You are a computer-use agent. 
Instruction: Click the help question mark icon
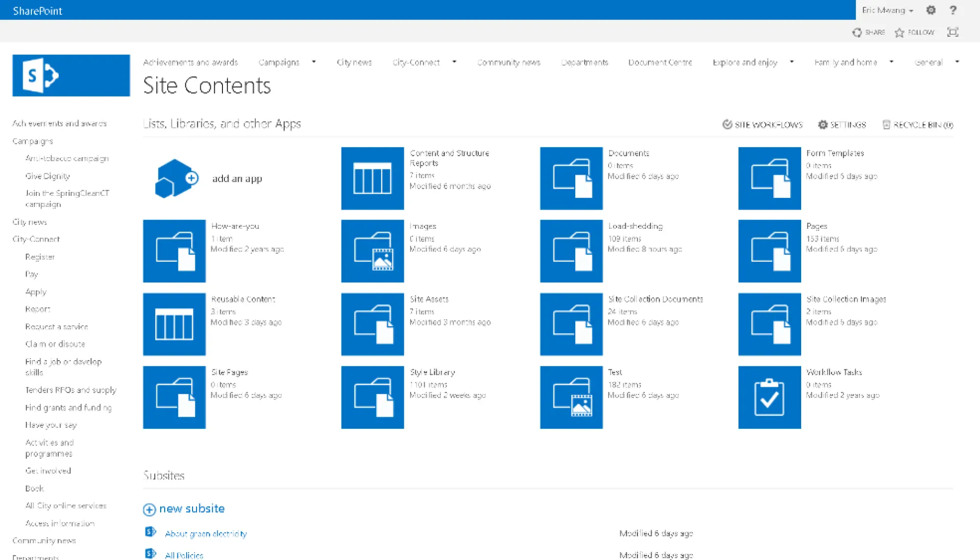[x=953, y=10]
